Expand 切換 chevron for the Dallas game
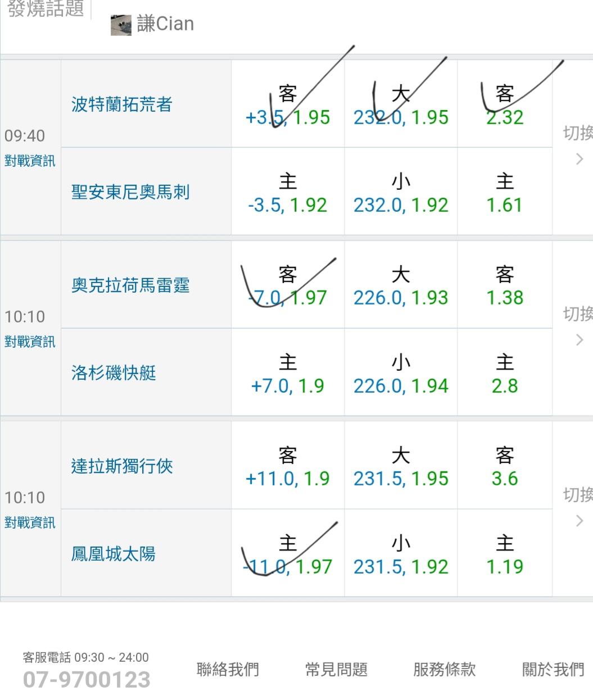This screenshot has width=593, height=700. click(x=579, y=521)
